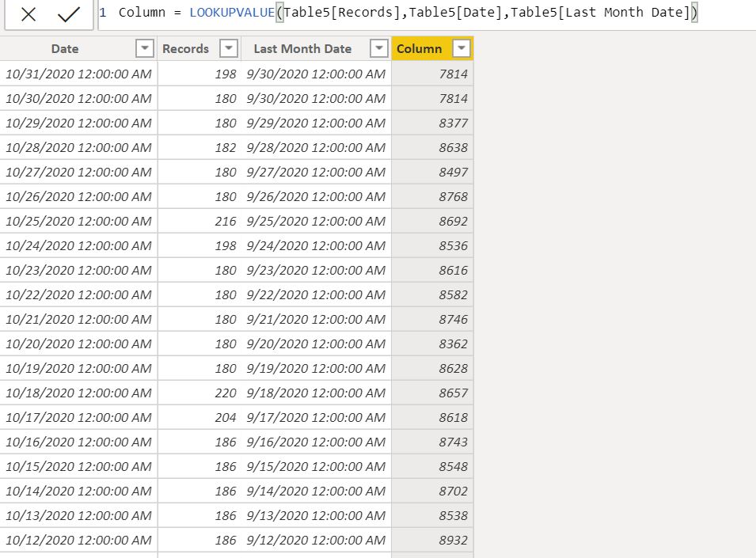Select Records value 182
Viewport: 756px width, 558px height.
pyautogui.click(x=199, y=147)
